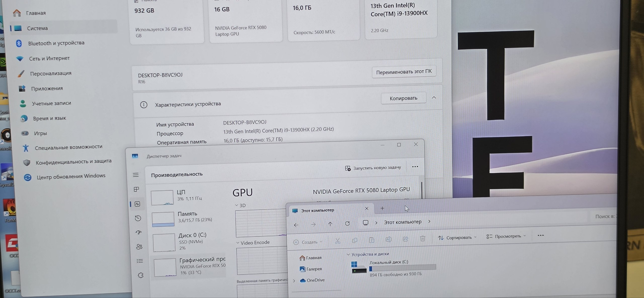The image size is (644, 298).
Task: Open the Sort dropdown in Explorer
Action: pyautogui.click(x=457, y=238)
